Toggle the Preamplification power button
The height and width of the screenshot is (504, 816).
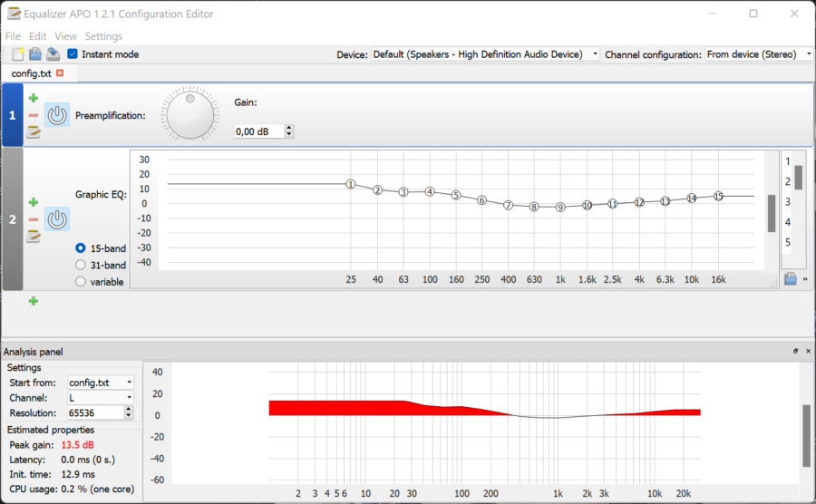click(x=57, y=115)
